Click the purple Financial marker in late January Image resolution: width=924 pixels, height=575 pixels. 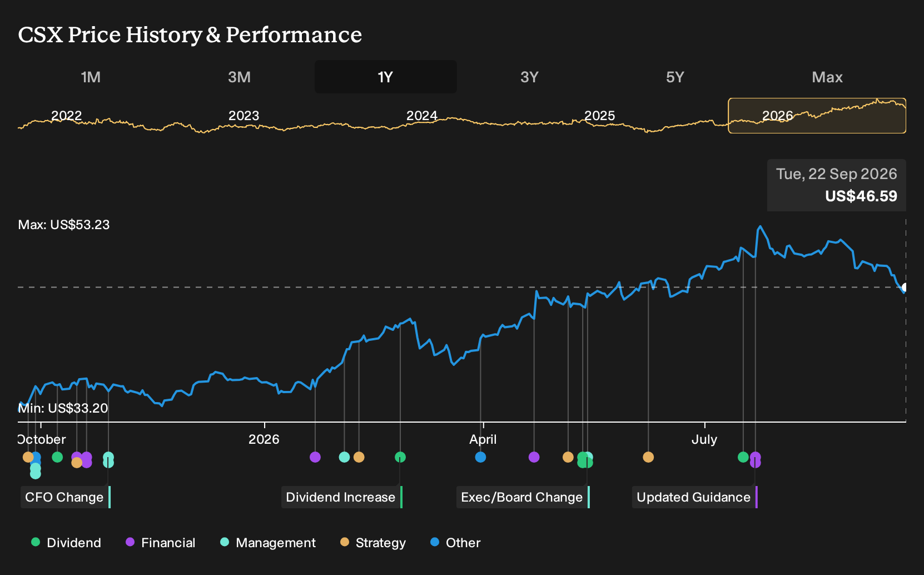point(315,457)
